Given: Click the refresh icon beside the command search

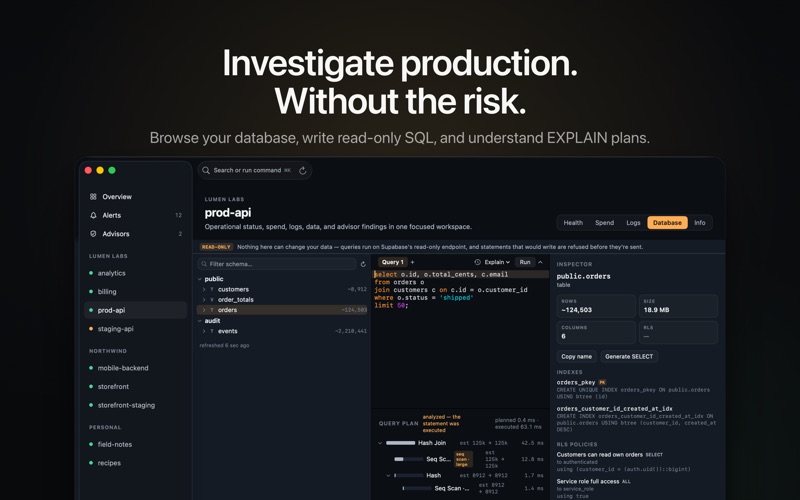Looking at the screenshot, I should [x=303, y=170].
